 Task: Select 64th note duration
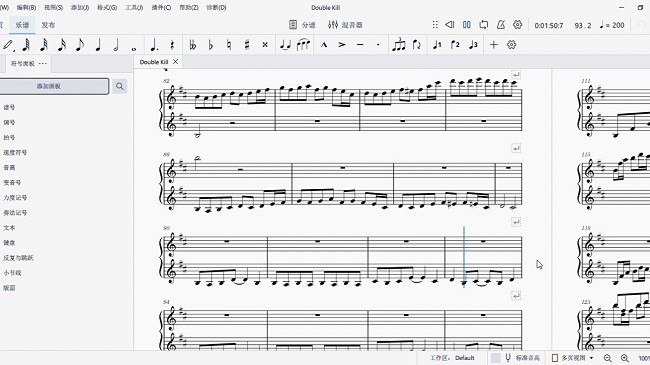(x=26, y=45)
